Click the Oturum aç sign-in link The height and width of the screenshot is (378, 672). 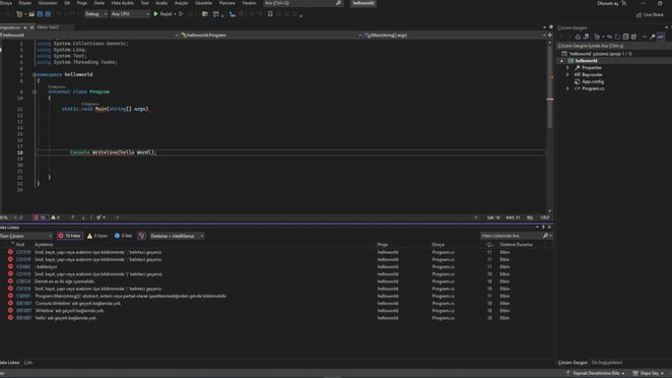608,3
